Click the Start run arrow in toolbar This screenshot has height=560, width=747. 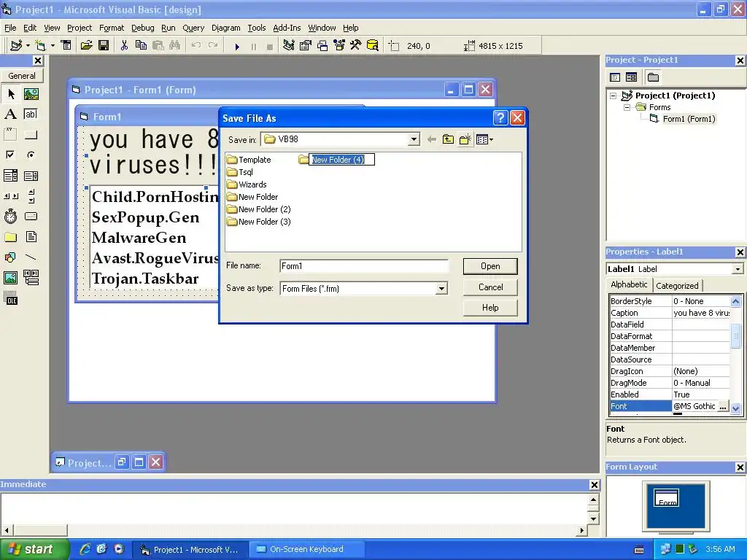click(x=237, y=46)
